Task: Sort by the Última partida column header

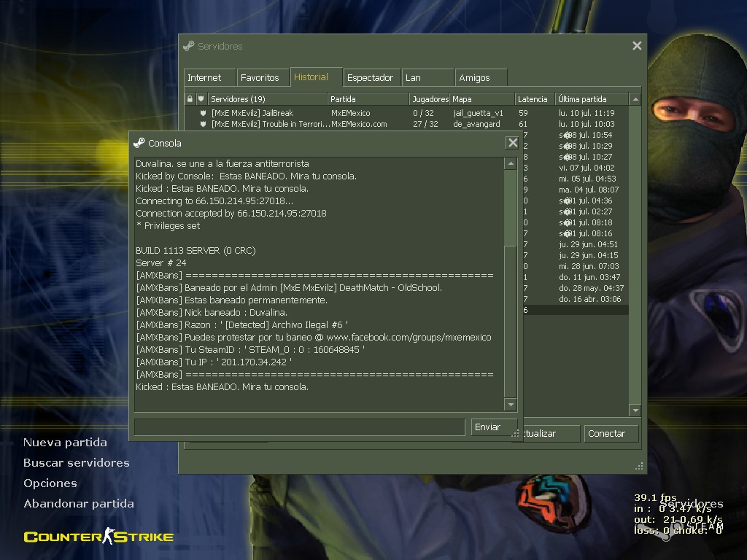Action: click(x=592, y=99)
